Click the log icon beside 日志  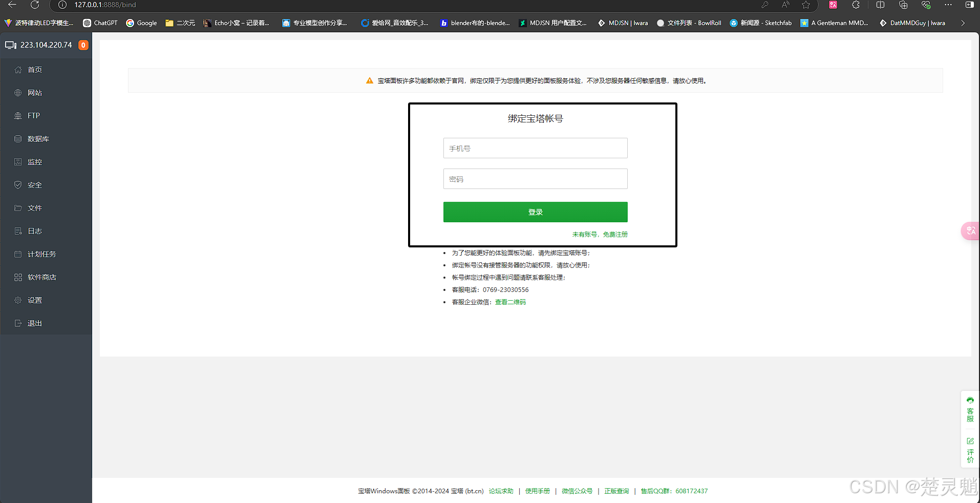click(18, 231)
